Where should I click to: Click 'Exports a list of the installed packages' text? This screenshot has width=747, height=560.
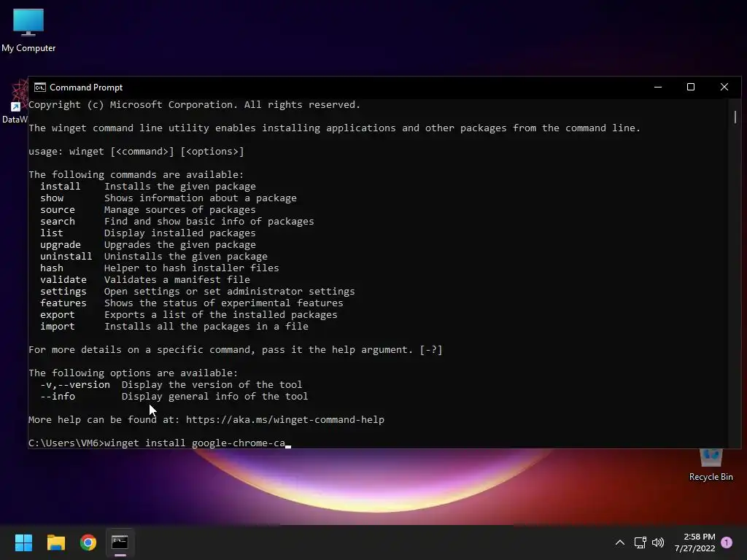point(221,315)
